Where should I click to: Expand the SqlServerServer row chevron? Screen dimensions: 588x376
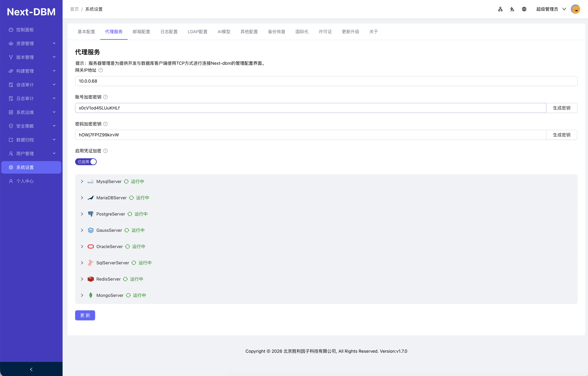pos(82,263)
